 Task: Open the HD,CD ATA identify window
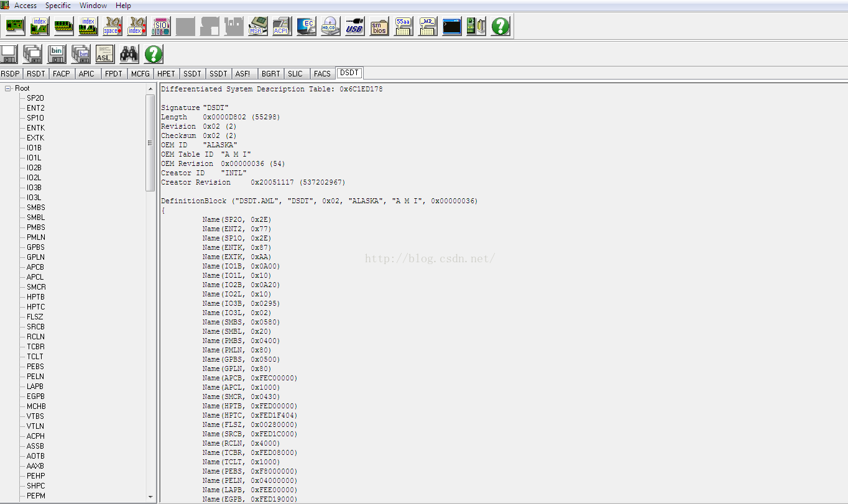point(331,26)
